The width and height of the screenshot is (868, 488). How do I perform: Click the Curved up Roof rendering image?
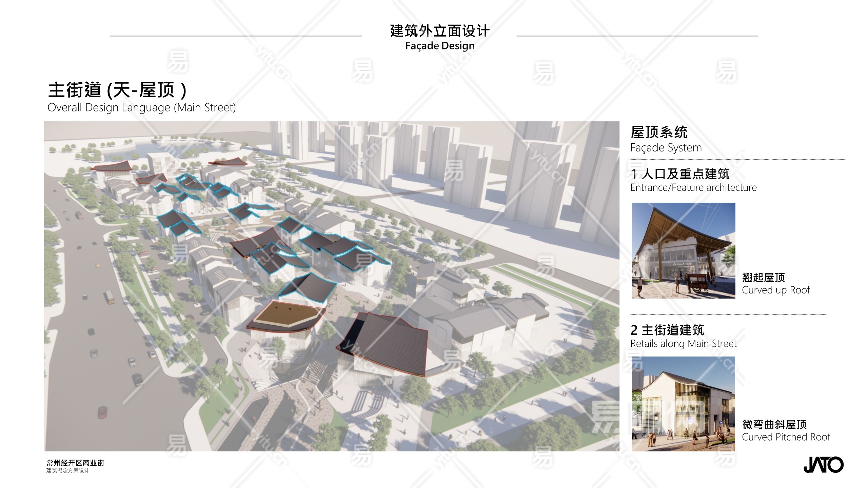pos(683,250)
